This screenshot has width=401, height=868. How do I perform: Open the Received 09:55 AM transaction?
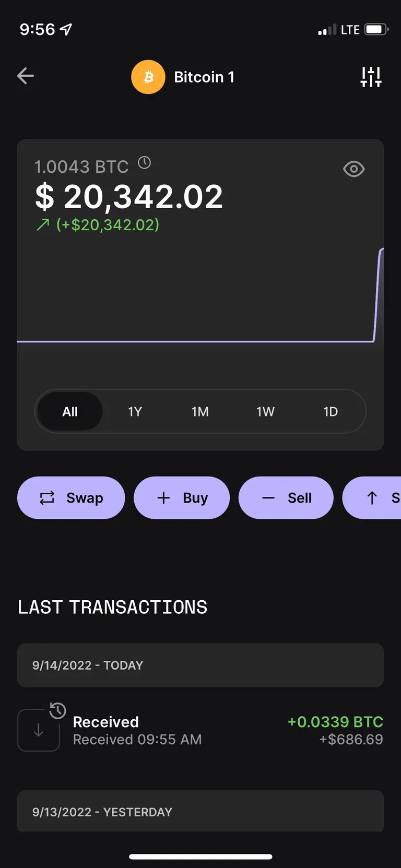200,730
